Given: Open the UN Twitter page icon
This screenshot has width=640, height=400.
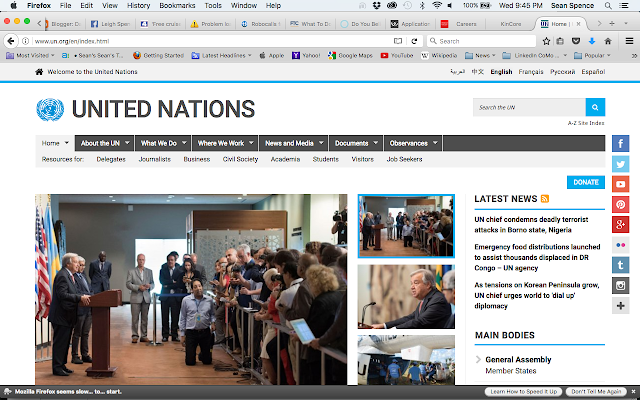Looking at the screenshot, I should point(620,164).
